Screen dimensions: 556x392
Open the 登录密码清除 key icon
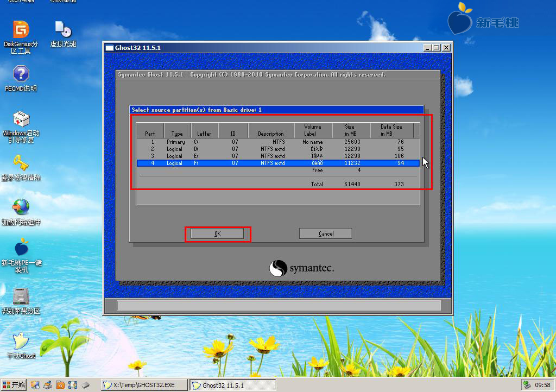[x=21, y=163]
